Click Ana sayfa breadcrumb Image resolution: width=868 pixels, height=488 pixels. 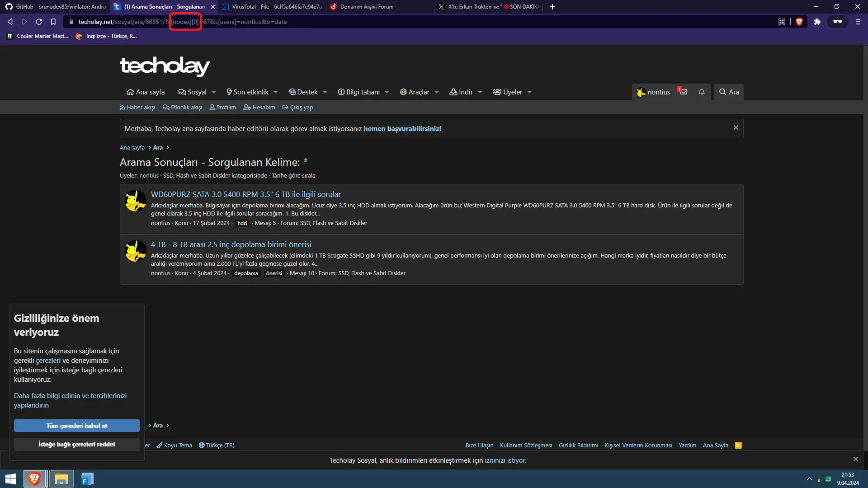(x=132, y=148)
